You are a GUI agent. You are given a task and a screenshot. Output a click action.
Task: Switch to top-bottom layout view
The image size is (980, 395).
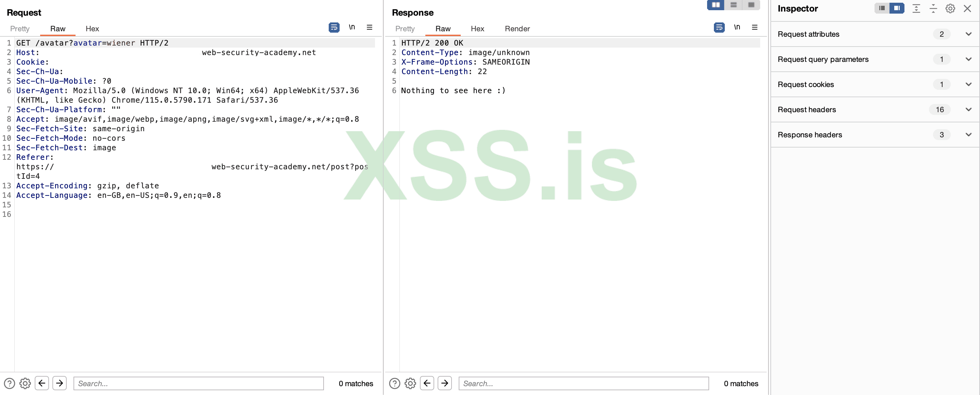pos(733,5)
